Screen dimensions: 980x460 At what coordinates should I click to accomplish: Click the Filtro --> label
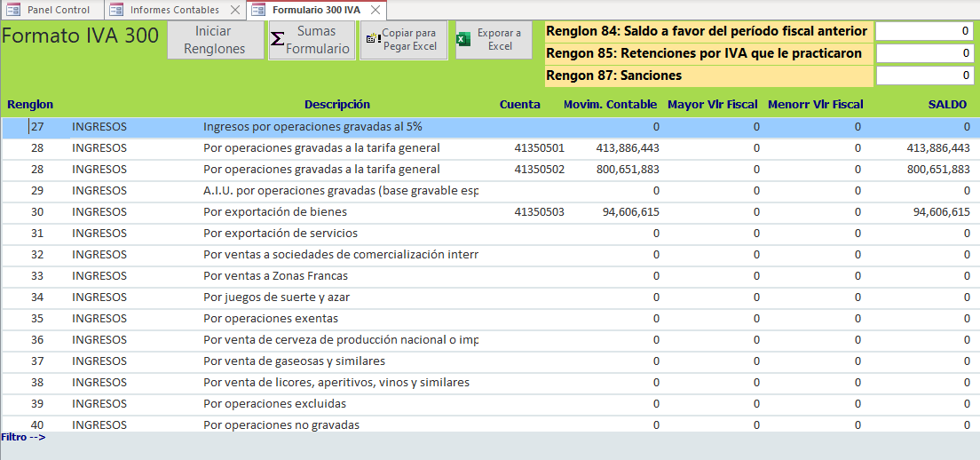tap(23, 437)
